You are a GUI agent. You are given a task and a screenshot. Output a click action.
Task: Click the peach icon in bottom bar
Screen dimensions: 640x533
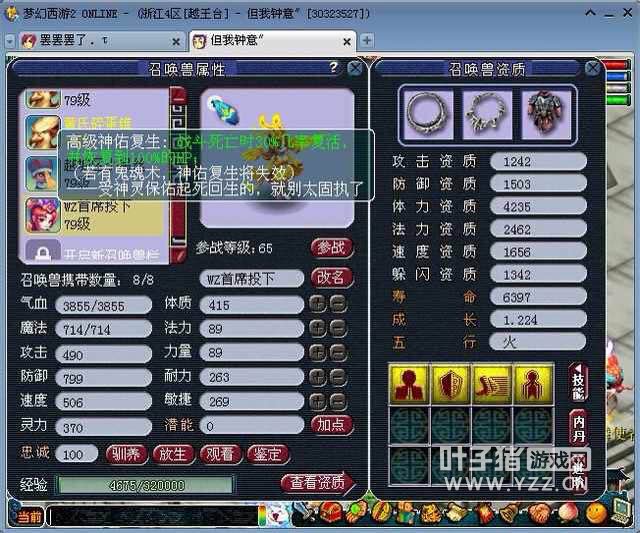570,512
